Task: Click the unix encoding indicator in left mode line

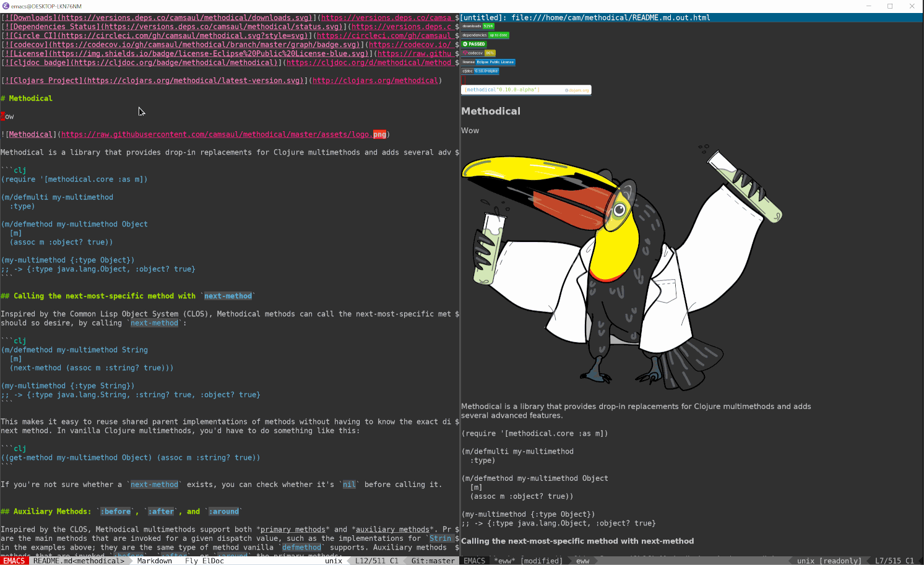Action: point(334,561)
